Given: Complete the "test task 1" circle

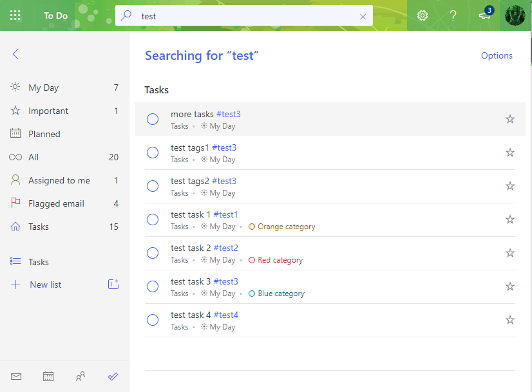Looking at the screenshot, I should point(153,219).
